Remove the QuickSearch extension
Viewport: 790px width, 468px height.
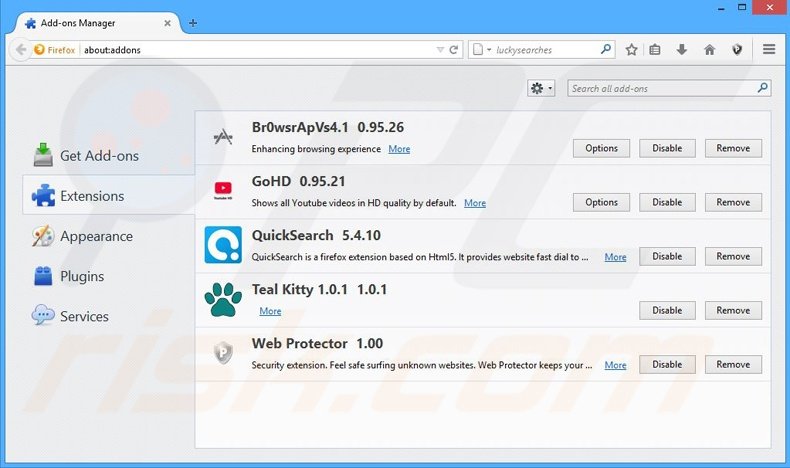click(x=733, y=256)
